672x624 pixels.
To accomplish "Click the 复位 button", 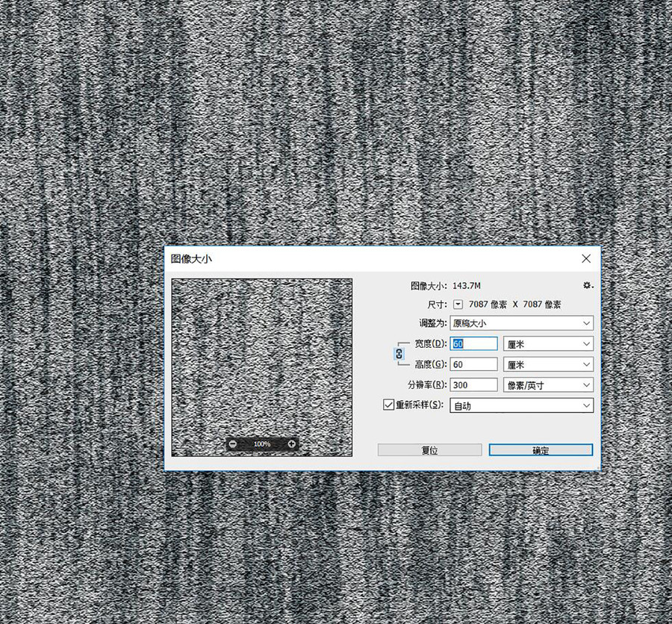I will pyautogui.click(x=430, y=450).
